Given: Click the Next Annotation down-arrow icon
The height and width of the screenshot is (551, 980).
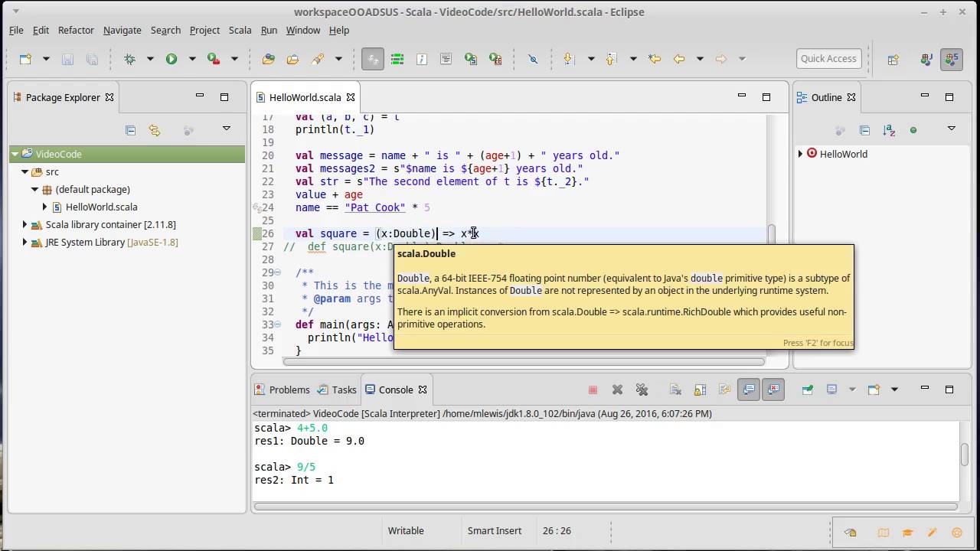Looking at the screenshot, I should tap(568, 59).
